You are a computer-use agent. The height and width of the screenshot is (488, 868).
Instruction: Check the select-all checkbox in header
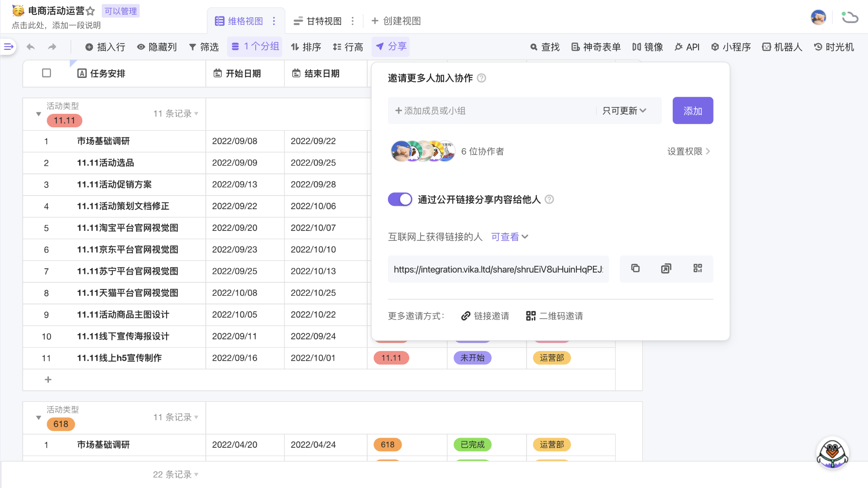[46, 73]
